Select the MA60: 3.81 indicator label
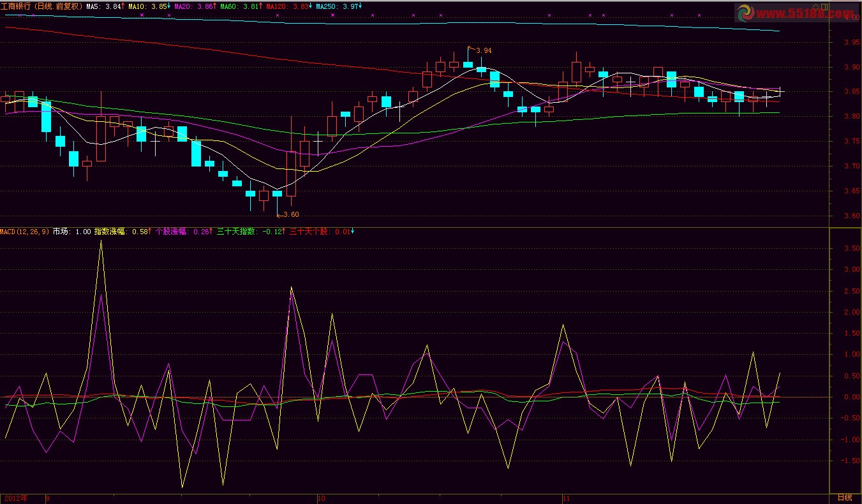This screenshot has width=862, height=504. click(x=241, y=6)
